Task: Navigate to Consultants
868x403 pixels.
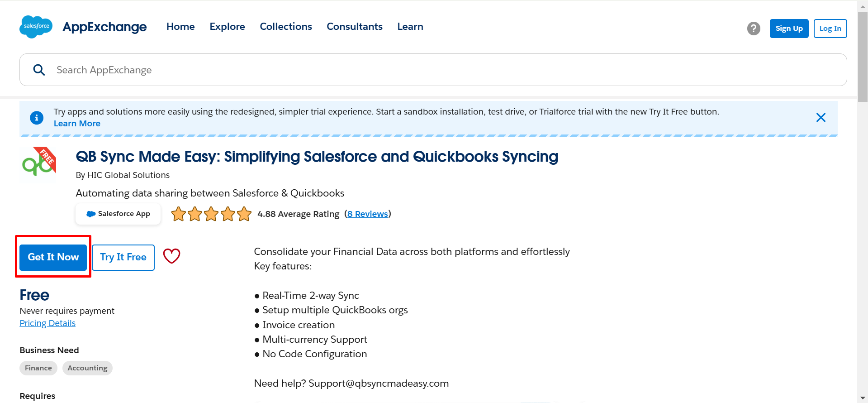Action: pyautogui.click(x=355, y=27)
